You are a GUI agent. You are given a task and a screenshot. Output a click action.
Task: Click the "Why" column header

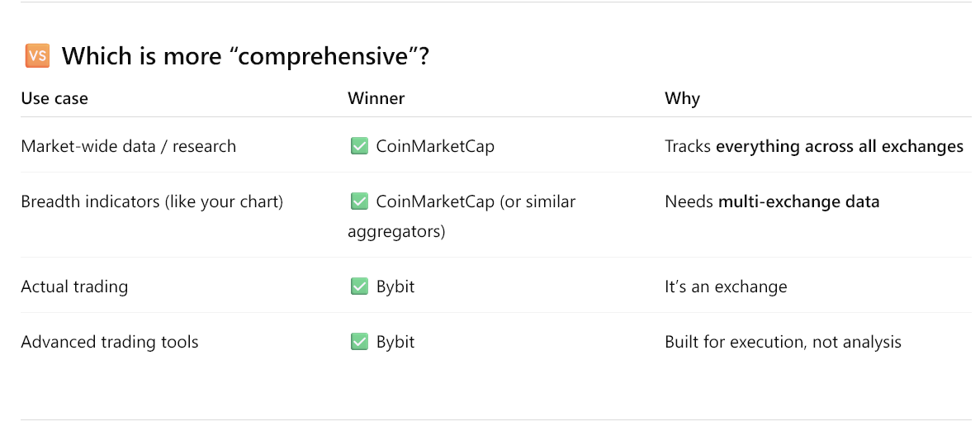click(x=683, y=99)
